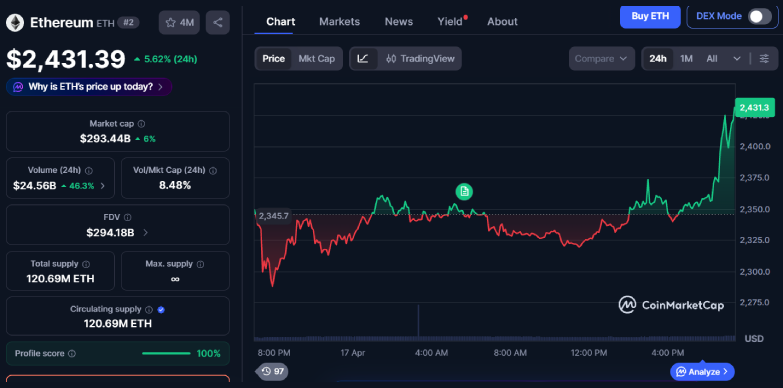Viewport: 783px width, 388px height.
Task: Click the $24.56B volume value
Action: click(34, 186)
